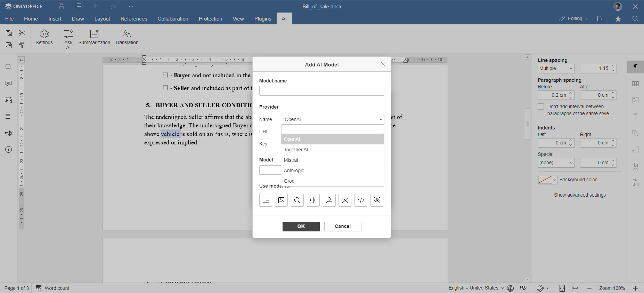Screen dimensions: 644x293
Task: Open Shape settings in right sidebar
Action: point(635,133)
